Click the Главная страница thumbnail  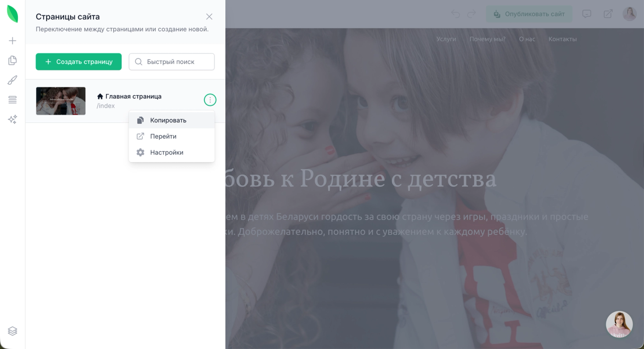(x=61, y=101)
